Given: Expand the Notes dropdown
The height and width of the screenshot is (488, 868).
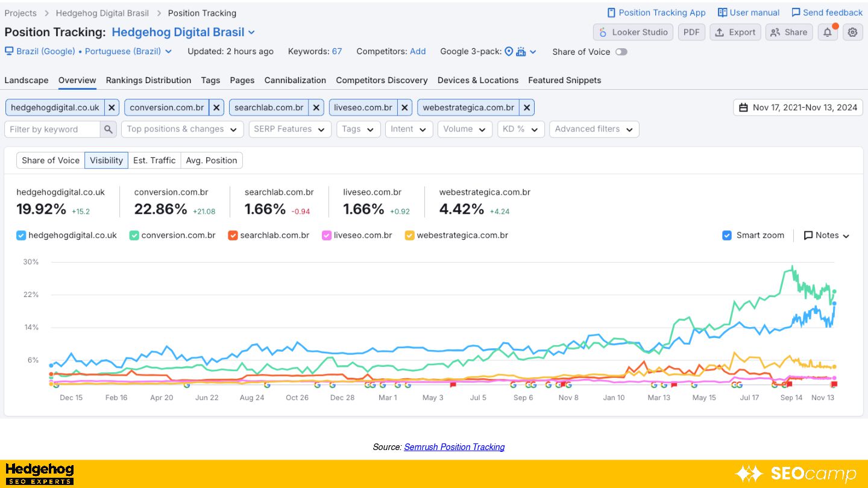Looking at the screenshot, I should (x=826, y=236).
